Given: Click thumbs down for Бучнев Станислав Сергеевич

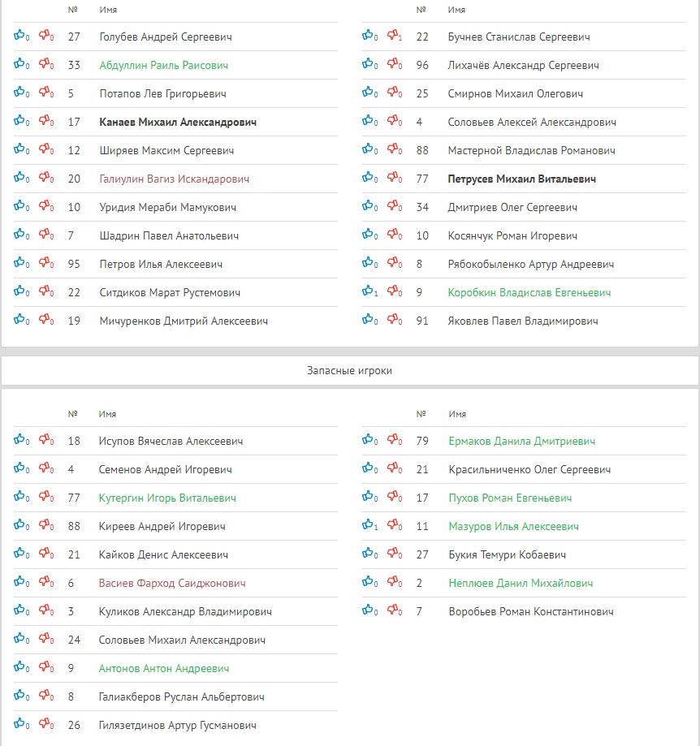Looking at the screenshot, I should (x=393, y=36).
